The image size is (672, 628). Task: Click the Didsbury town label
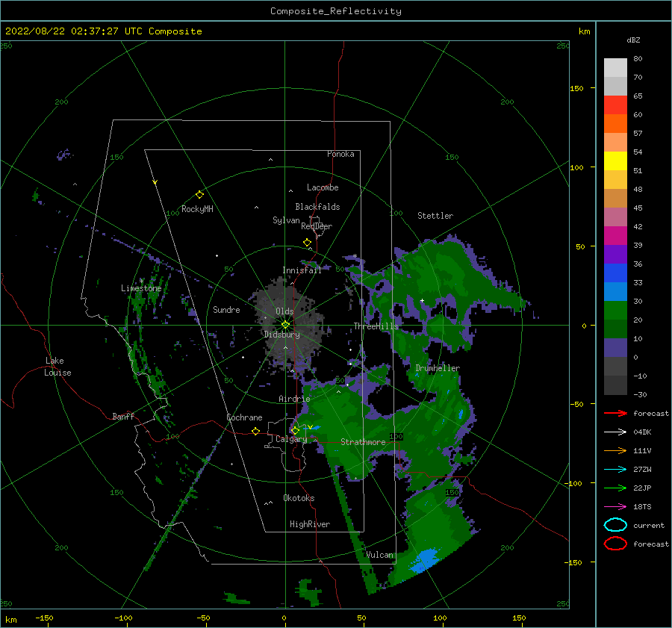click(282, 335)
